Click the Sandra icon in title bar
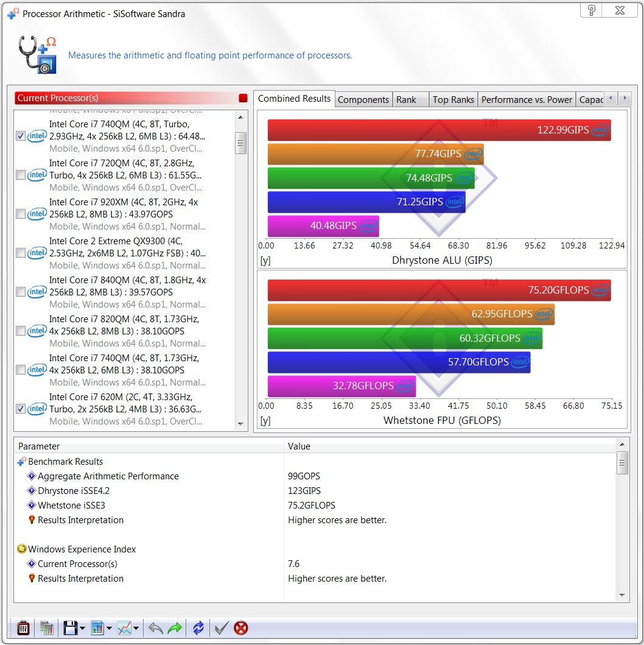Image resolution: width=644 pixels, height=645 pixels. 13,13
